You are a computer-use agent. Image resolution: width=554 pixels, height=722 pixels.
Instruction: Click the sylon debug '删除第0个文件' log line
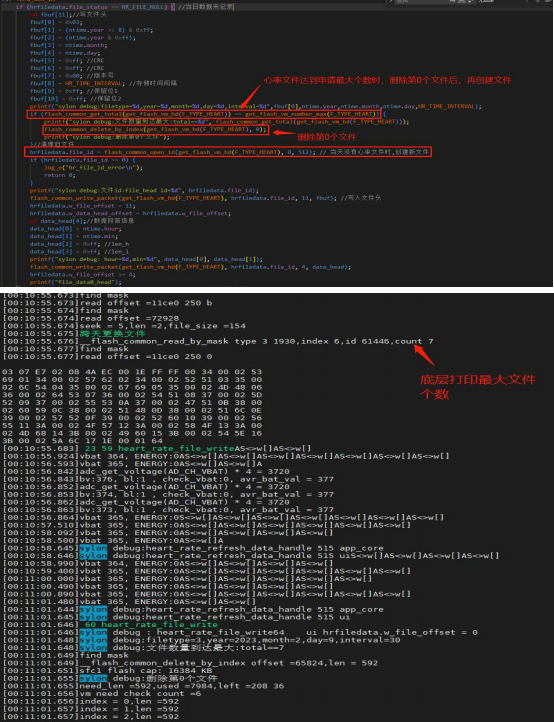(110, 678)
